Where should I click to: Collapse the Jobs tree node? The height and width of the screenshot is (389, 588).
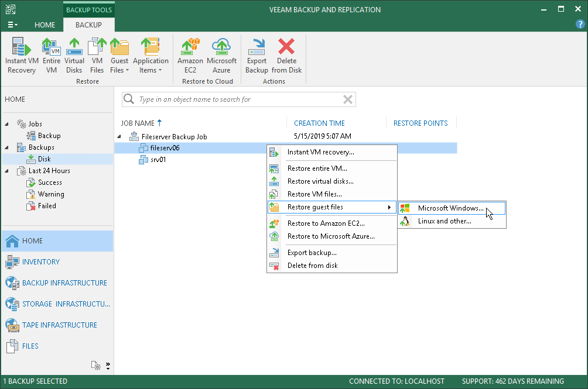(7, 124)
